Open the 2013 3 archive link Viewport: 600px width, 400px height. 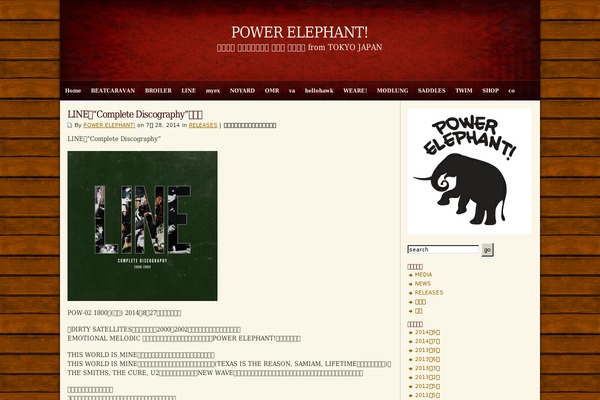click(427, 368)
